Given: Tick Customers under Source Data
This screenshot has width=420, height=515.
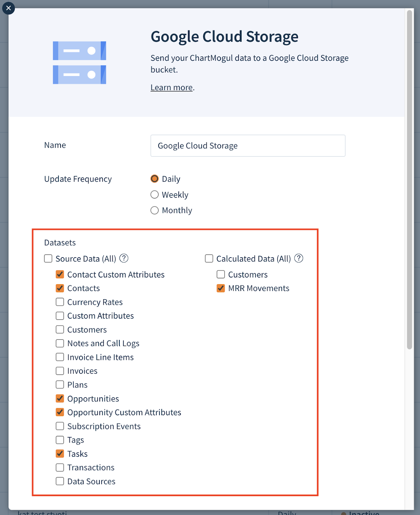Looking at the screenshot, I should point(60,330).
